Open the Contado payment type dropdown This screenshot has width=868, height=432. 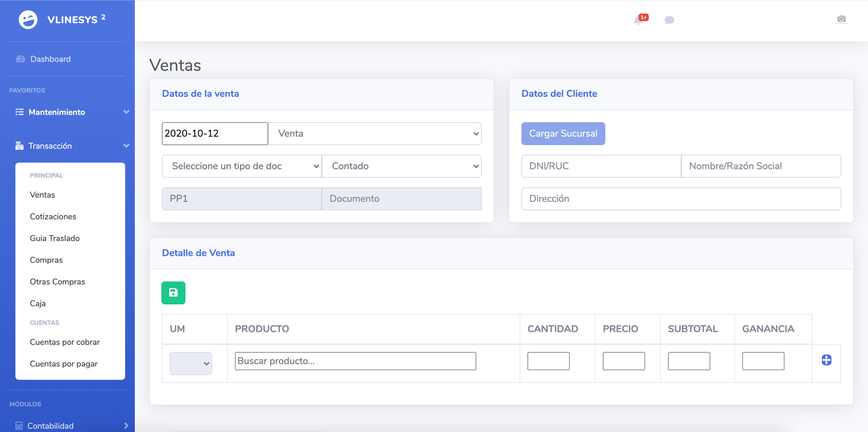tap(401, 166)
